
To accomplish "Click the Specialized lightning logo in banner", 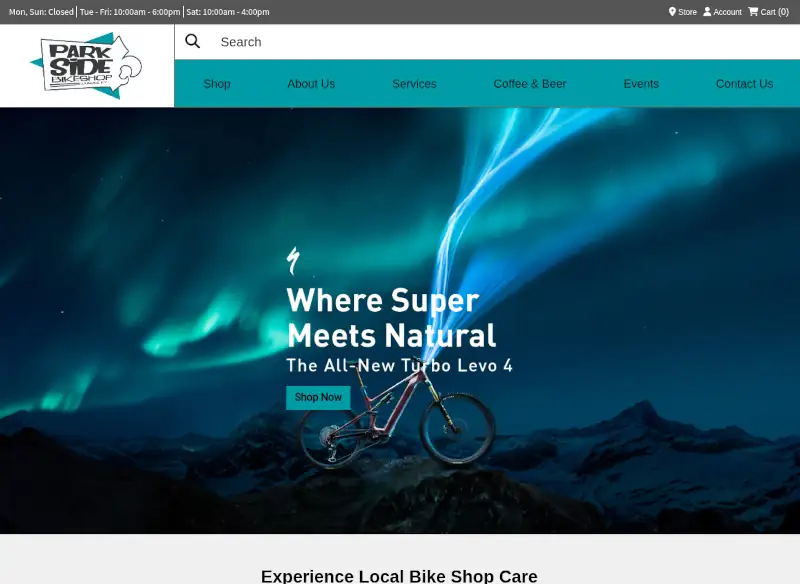I will [293, 261].
